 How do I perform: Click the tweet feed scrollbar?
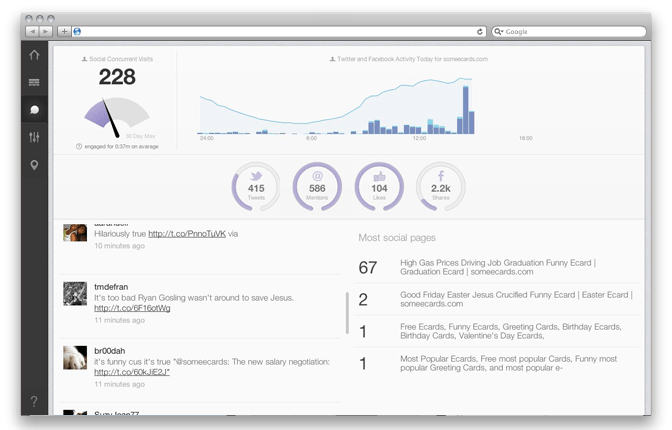pyautogui.click(x=347, y=312)
